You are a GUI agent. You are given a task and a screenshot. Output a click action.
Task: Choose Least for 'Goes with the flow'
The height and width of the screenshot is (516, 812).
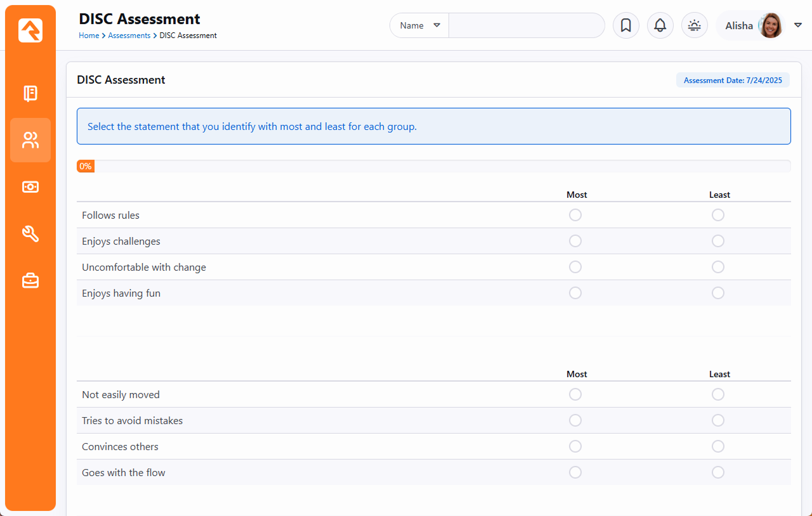click(x=717, y=472)
